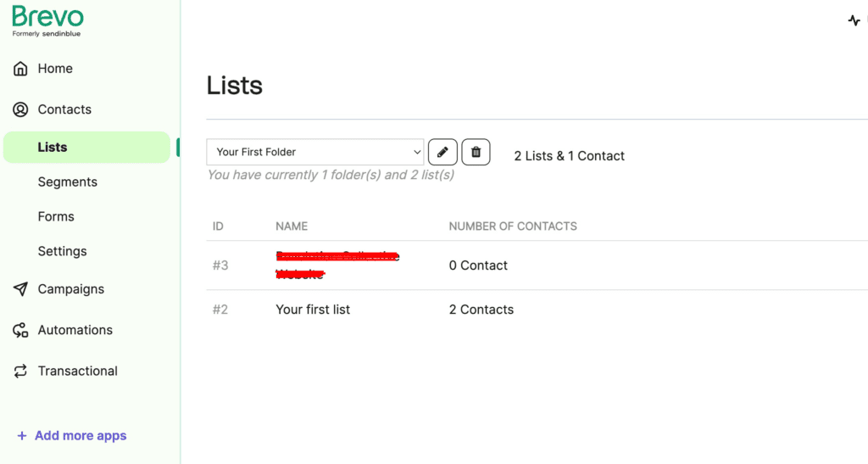Click the Automations icon in sidebar
The height and width of the screenshot is (464, 868).
[20, 330]
